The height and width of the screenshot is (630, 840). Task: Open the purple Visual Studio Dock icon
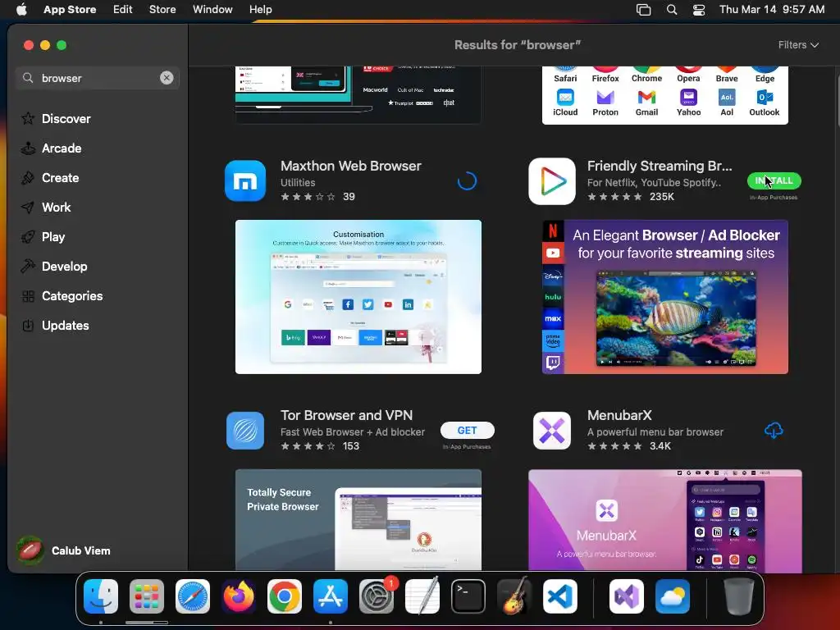627,596
